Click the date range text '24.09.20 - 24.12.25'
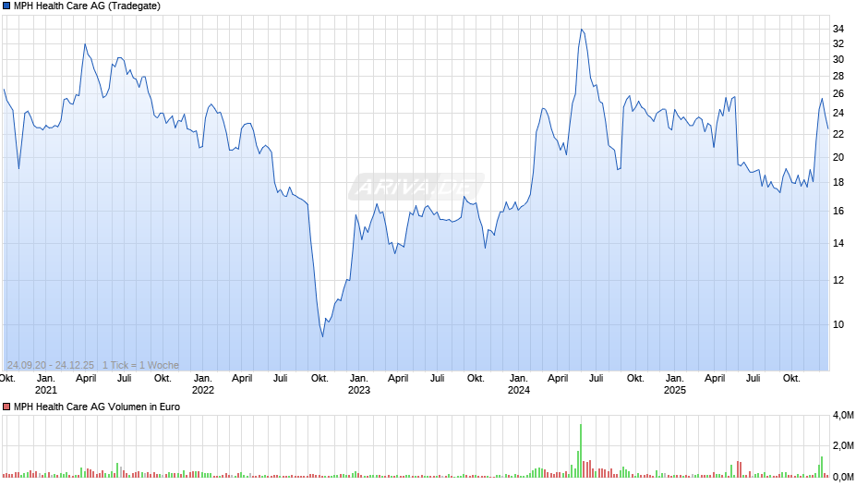Viewport: 868px width, 486px height. pyautogui.click(x=51, y=365)
